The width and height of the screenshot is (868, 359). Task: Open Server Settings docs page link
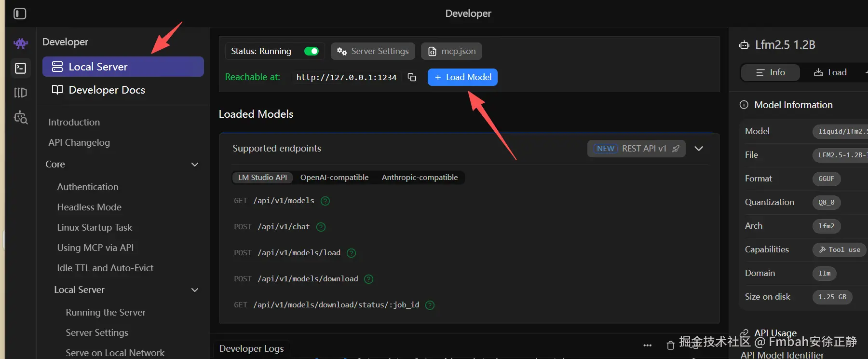click(x=97, y=332)
